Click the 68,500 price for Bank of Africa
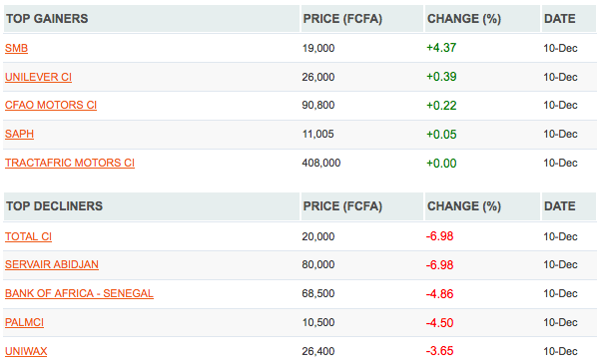The image size is (600, 364). 318,293
